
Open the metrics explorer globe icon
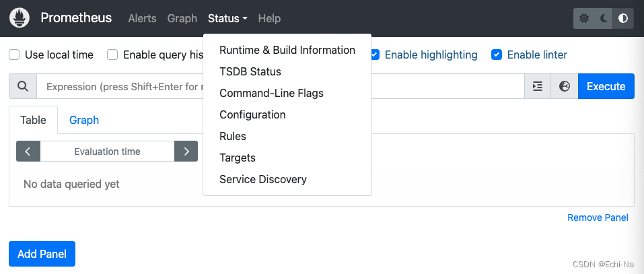pyautogui.click(x=565, y=87)
